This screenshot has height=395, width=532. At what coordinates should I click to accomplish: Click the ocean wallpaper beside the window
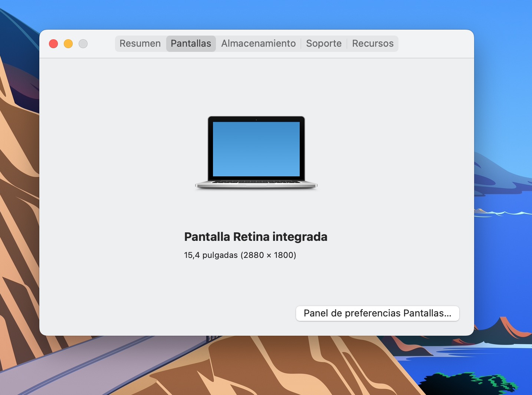pyautogui.click(x=503, y=259)
